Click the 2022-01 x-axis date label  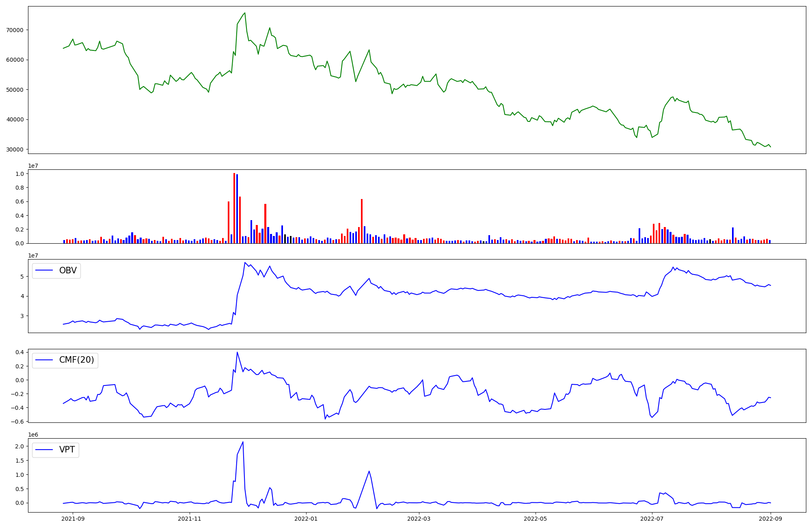[306, 519]
